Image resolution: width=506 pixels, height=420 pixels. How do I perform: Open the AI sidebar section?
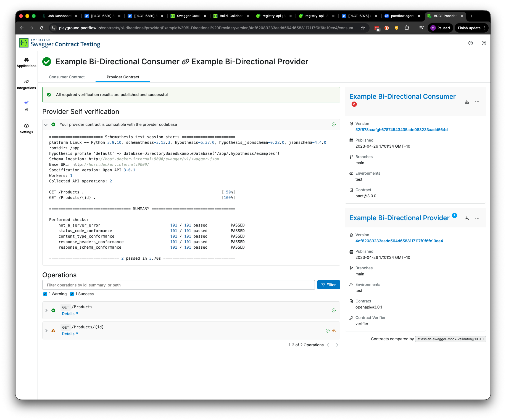click(27, 106)
